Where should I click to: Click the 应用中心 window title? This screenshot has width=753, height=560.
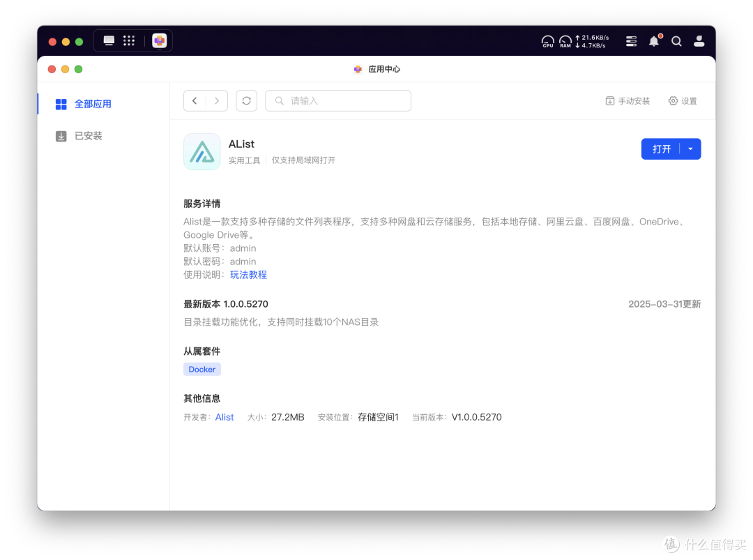tap(384, 69)
